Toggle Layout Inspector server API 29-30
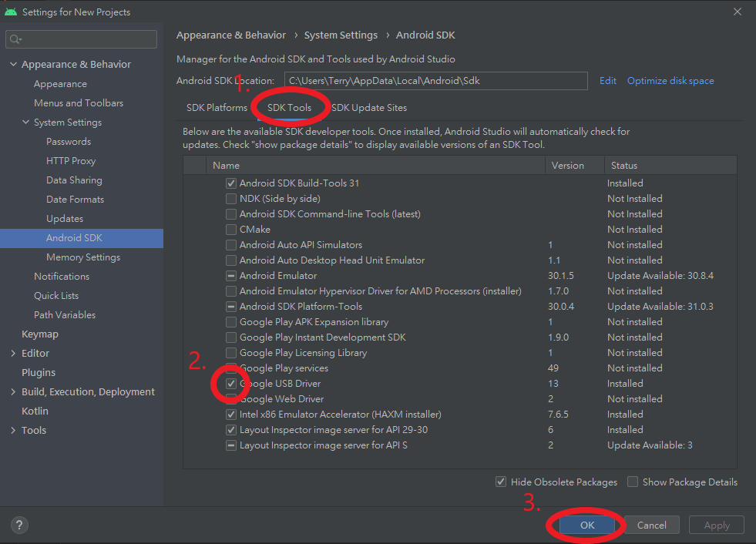 tap(231, 430)
